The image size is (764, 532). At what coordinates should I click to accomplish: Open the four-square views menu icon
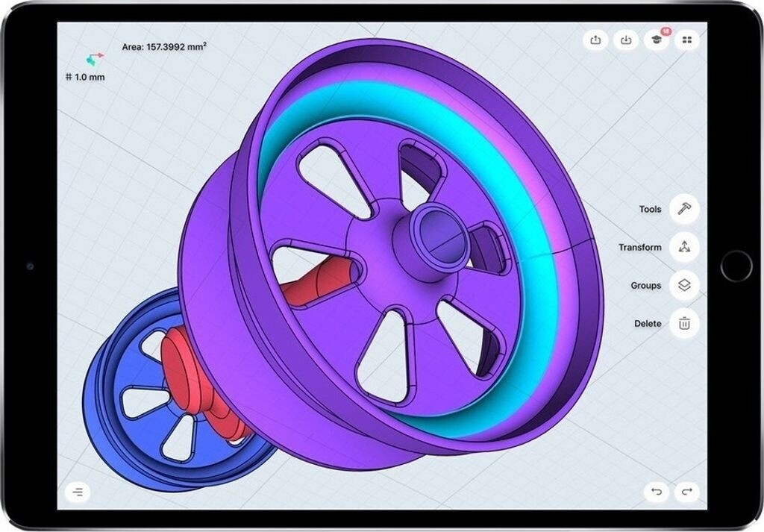point(687,40)
